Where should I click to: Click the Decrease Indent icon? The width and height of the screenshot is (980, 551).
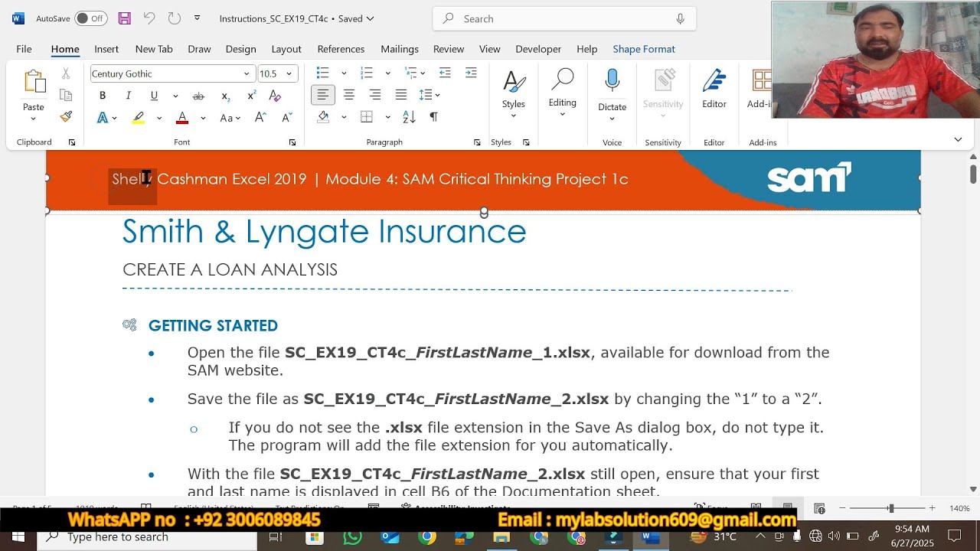tap(445, 73)
